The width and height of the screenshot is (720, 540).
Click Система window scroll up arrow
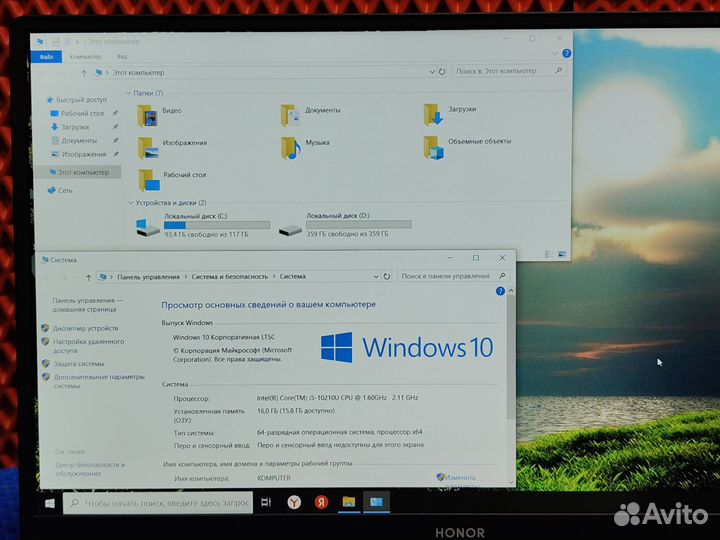coord(511,291)
